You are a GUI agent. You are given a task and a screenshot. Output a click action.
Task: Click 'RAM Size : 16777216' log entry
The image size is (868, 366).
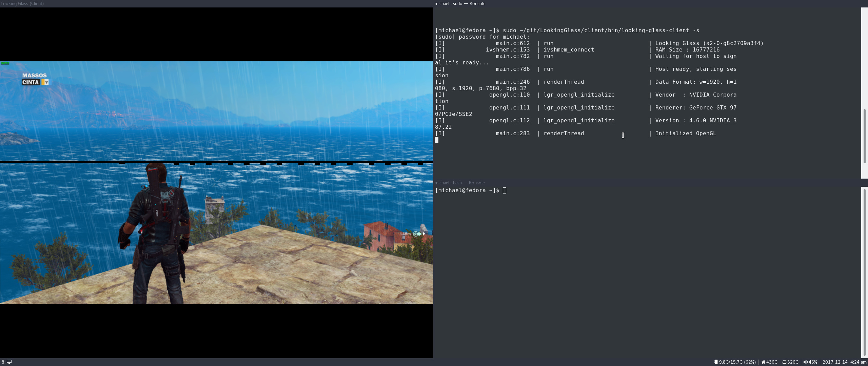687,50
